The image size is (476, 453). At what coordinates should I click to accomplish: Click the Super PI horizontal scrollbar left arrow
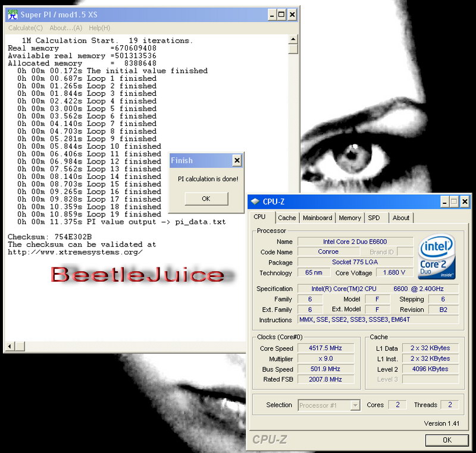pos(10,346)
